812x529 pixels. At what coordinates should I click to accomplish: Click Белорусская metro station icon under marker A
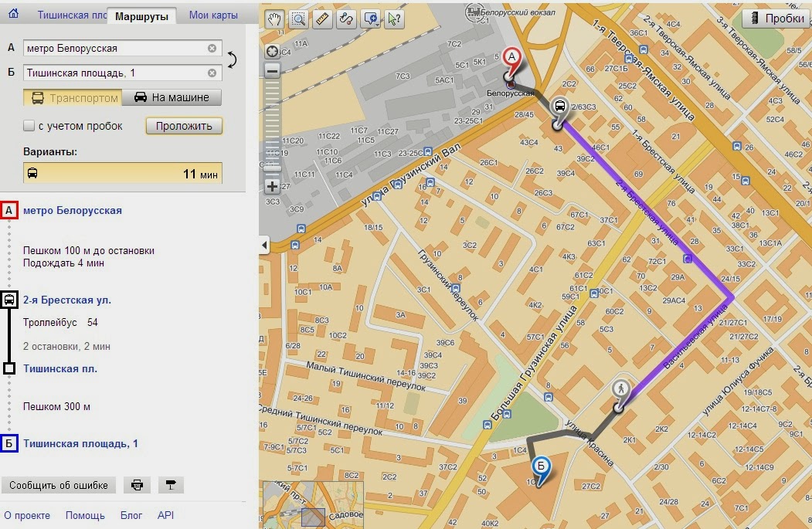tap(510, 83)
